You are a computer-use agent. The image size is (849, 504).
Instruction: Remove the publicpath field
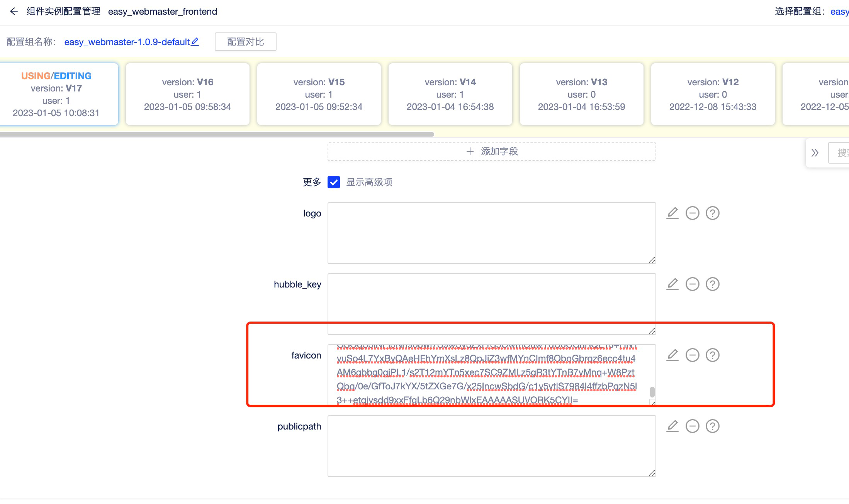(x=693, y=426)
